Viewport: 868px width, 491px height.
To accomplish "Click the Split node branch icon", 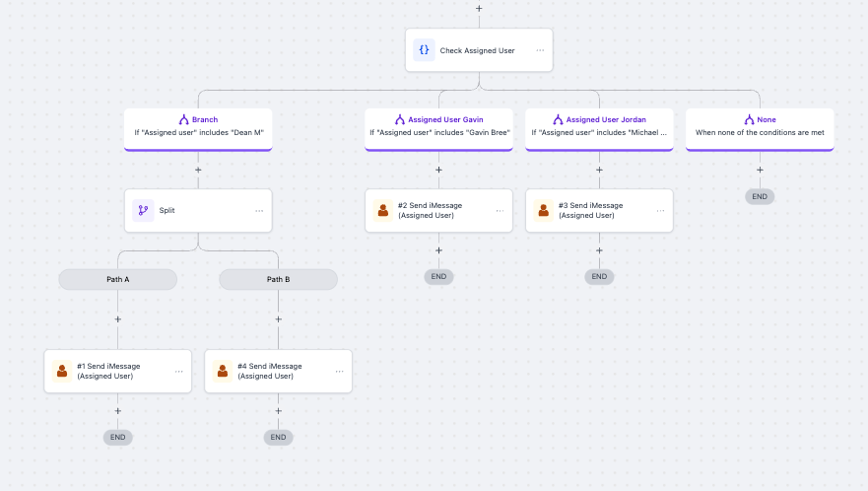I will 143,210.
